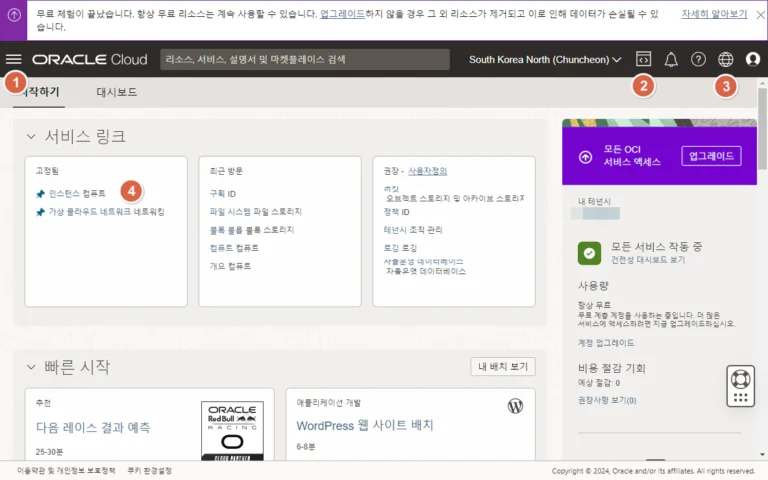Open the help question mark menu
The image size is (768, 480).
point(698,59)
